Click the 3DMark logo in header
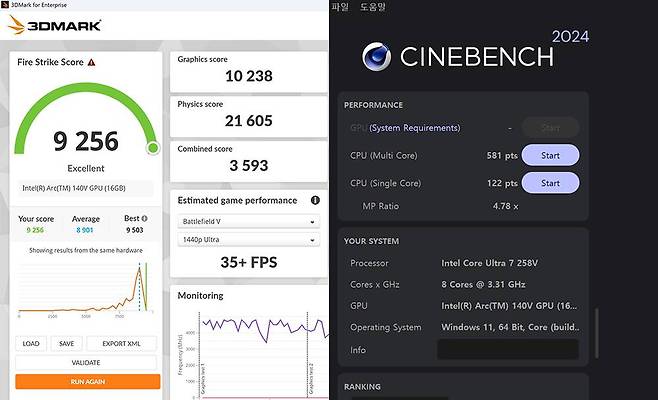This screenshot has width=658, height=400. click(x=54, y=25)
